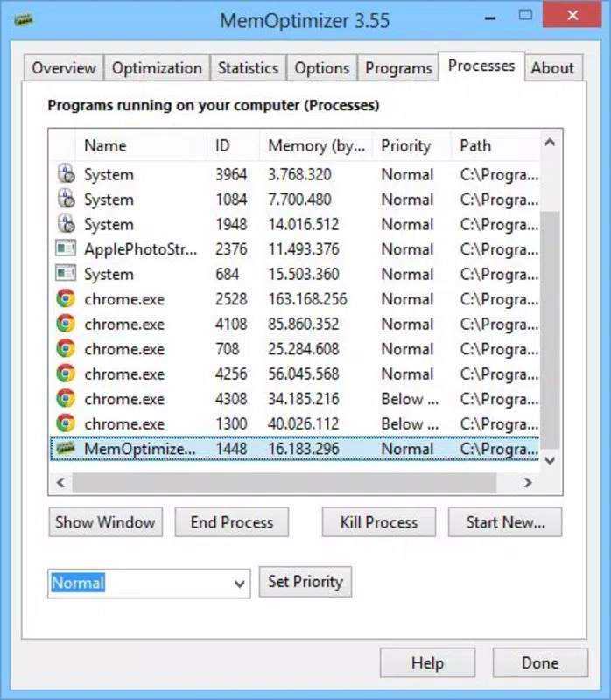
Task: Minimize the MemOptimizer window
Action: [x=490, y=18]
